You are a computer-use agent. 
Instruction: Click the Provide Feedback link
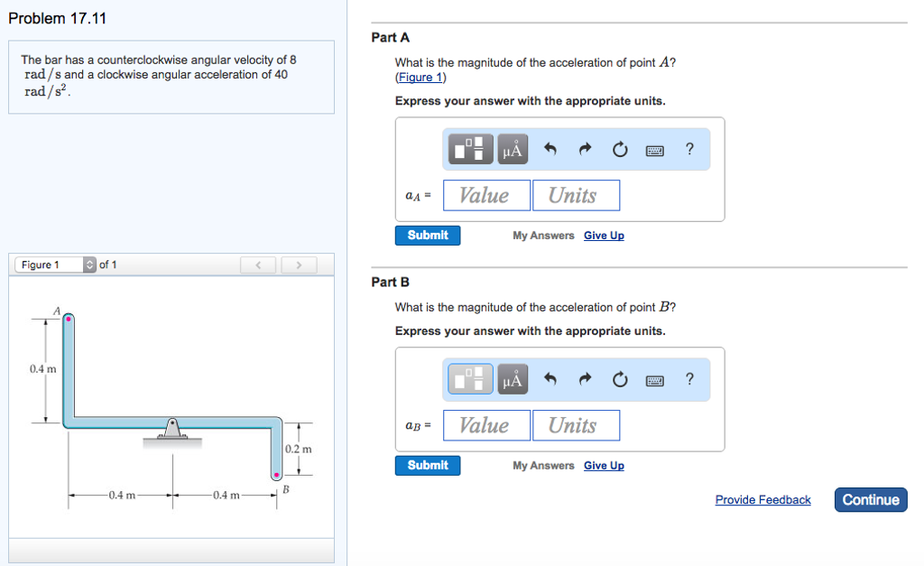(x=762, y=499)
